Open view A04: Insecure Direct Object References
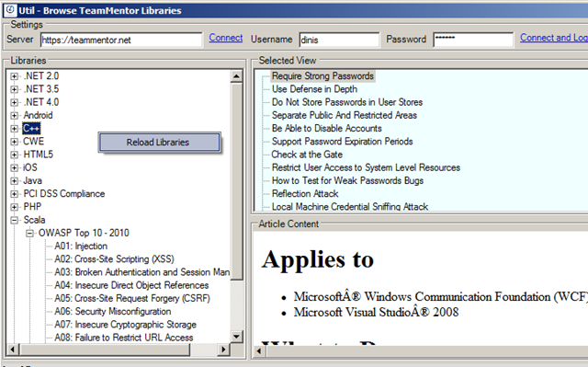588x367 pixels. [131, 285]
